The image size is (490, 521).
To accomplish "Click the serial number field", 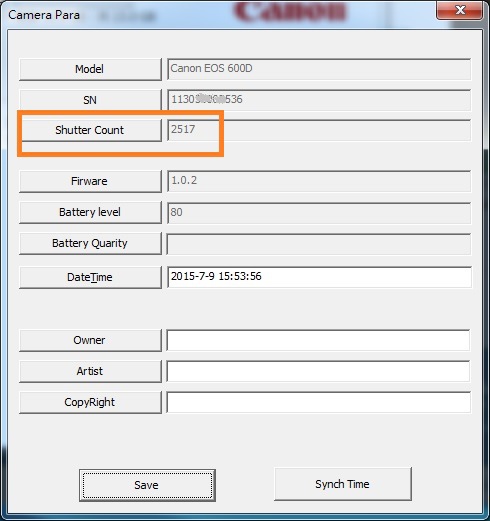I will (x=319, y=100).
